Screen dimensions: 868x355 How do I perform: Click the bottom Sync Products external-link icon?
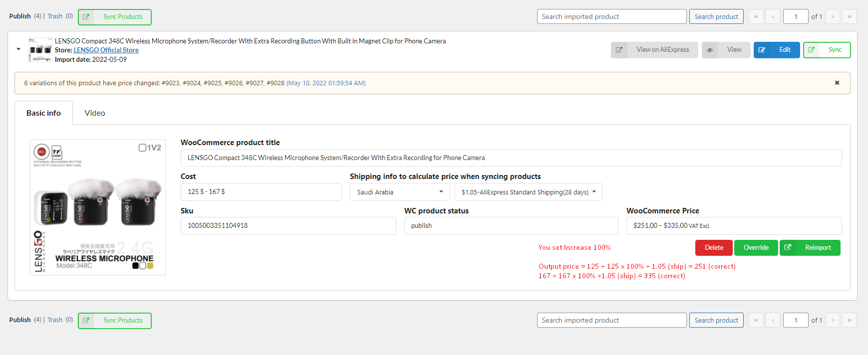click(x=86, y=321)
